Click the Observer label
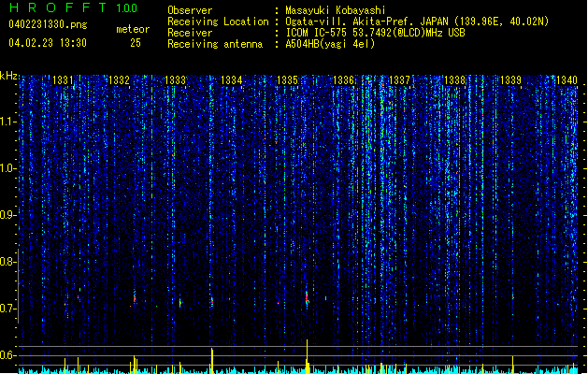This screenshot has height=374, width=588. pos(190,10)
